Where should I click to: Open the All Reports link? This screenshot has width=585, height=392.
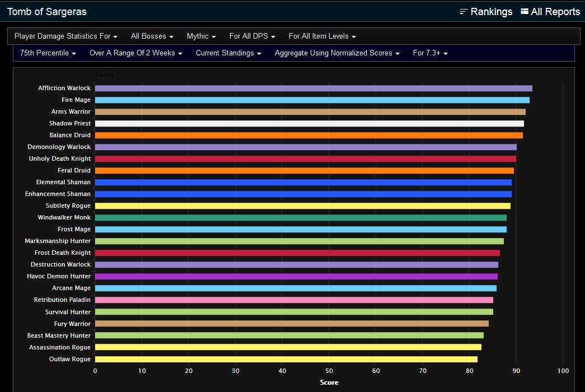click(x=550, y=12)
